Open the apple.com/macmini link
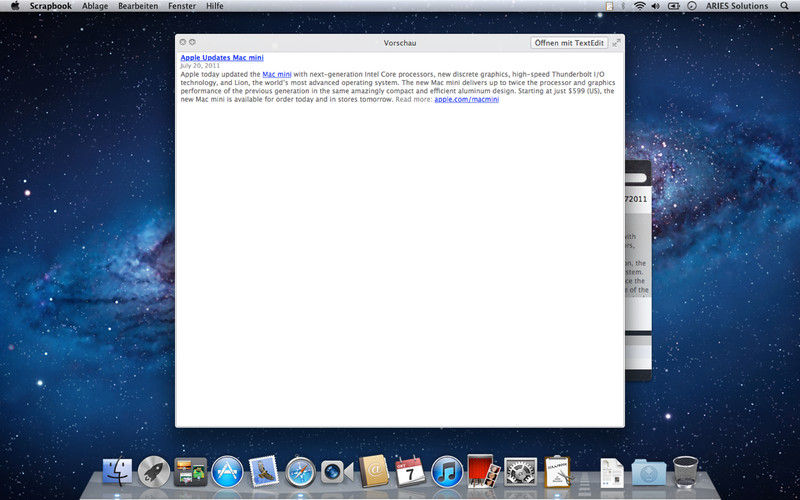The image size is (800, 500). point(466,99)
